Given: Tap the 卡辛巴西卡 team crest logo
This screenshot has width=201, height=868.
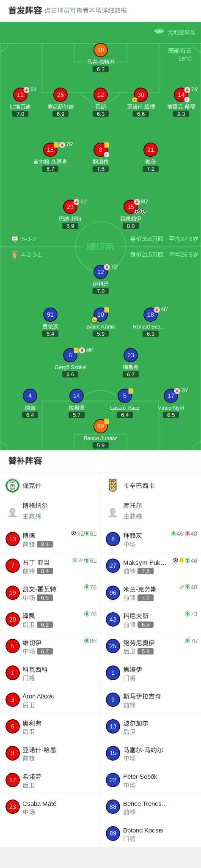Looking at the screenshot, I should click(x=113, y=485).
